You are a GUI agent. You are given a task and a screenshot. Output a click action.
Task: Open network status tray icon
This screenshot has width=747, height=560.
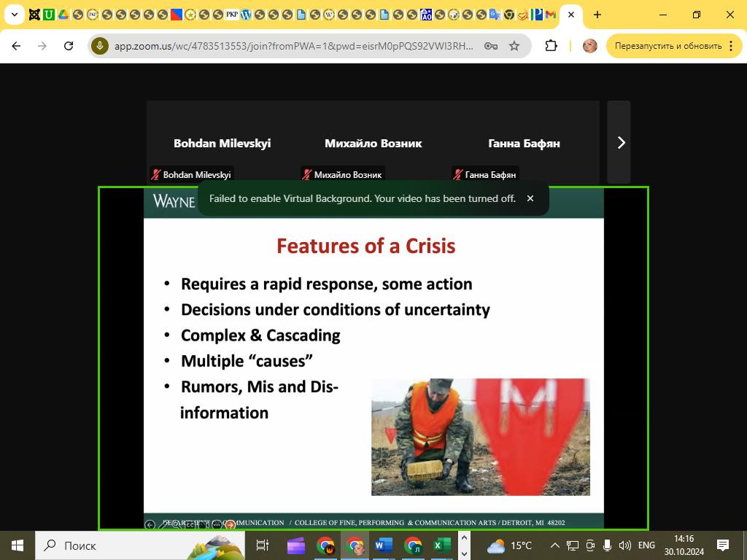click(x=573, y=545)
